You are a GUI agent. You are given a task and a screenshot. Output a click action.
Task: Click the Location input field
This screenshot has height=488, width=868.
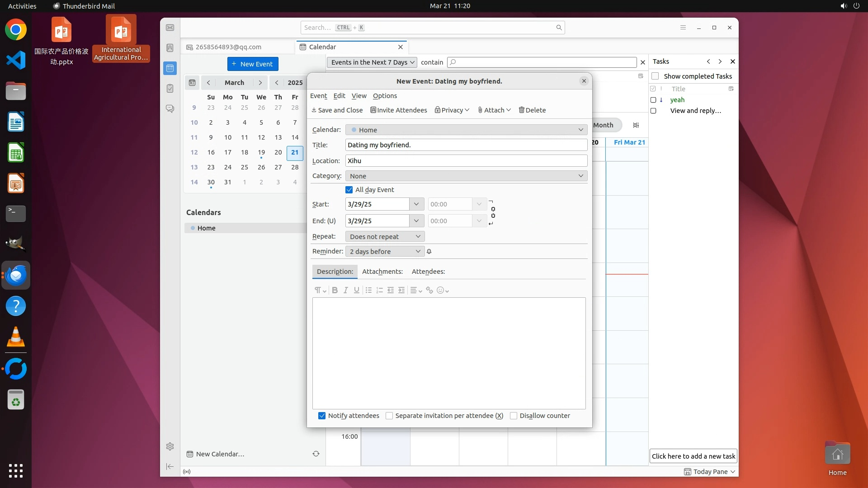pos(466,160)
